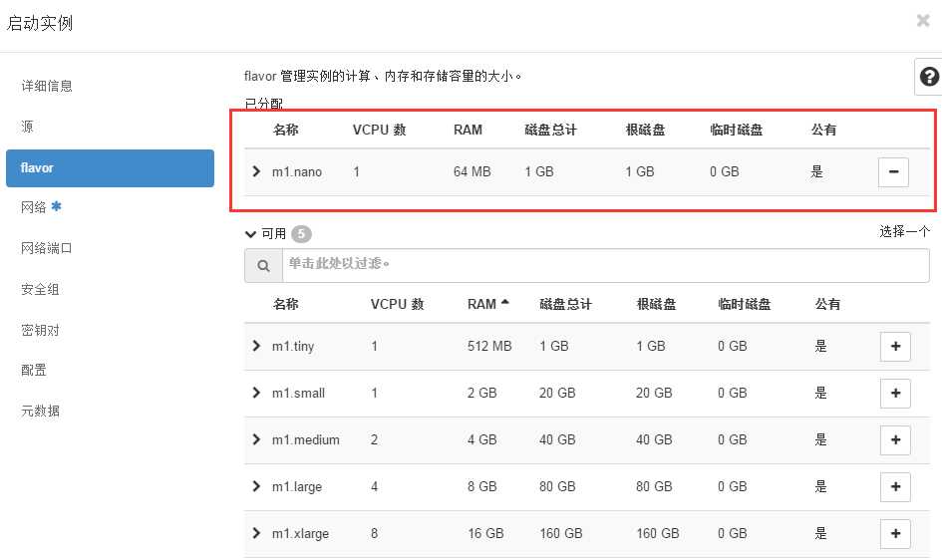Click the 40 GB 根磁盘 value

pos(654,440)
